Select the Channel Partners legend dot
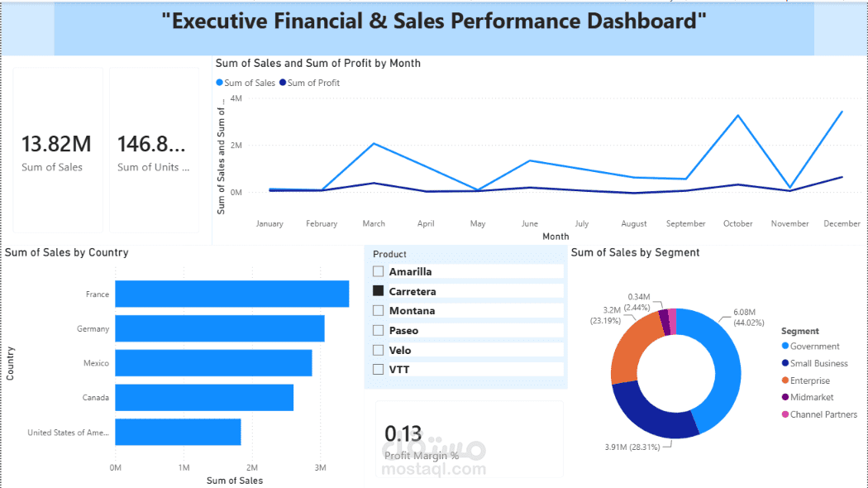 click(x=785, y=414)
